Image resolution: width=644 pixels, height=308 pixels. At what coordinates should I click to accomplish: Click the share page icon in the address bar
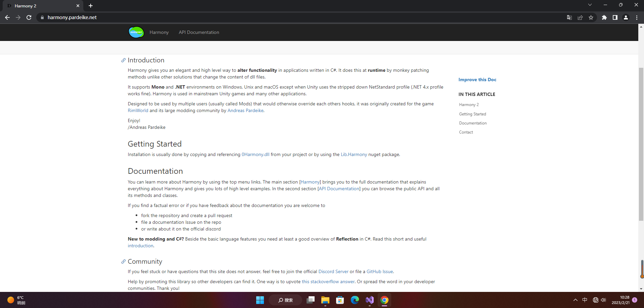point(580,17)
